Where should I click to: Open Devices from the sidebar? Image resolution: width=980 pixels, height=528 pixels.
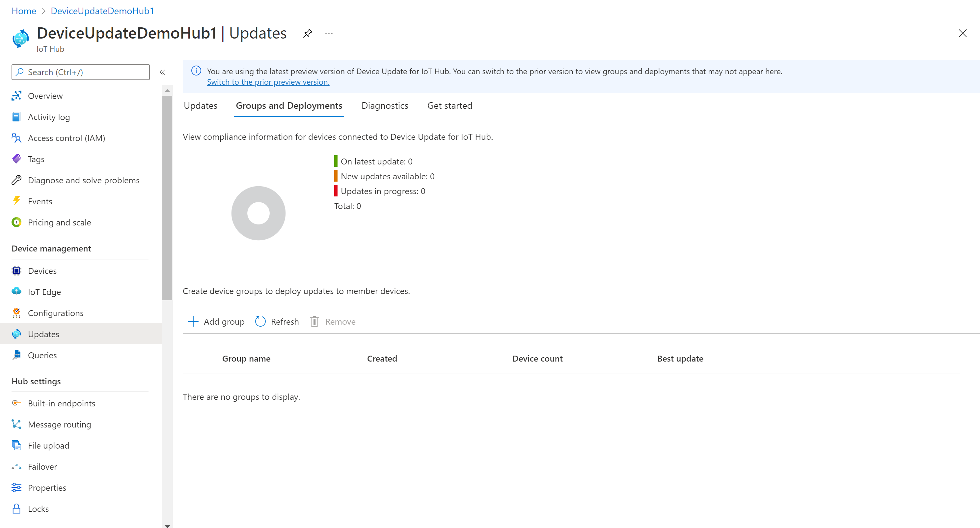coord(42,271)
